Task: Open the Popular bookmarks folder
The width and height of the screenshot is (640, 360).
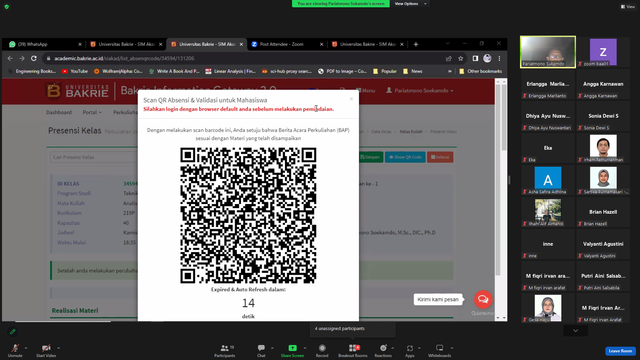Action: [x=384, y=71]
